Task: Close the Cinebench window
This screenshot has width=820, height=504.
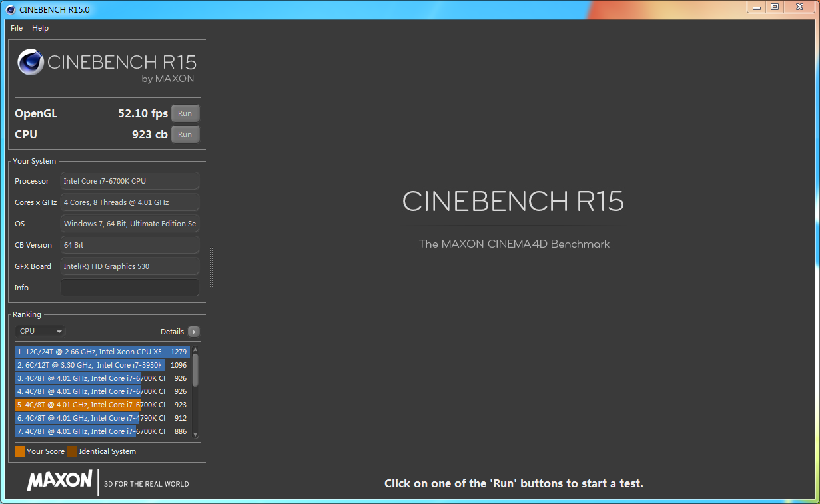Action: (799, 7)
